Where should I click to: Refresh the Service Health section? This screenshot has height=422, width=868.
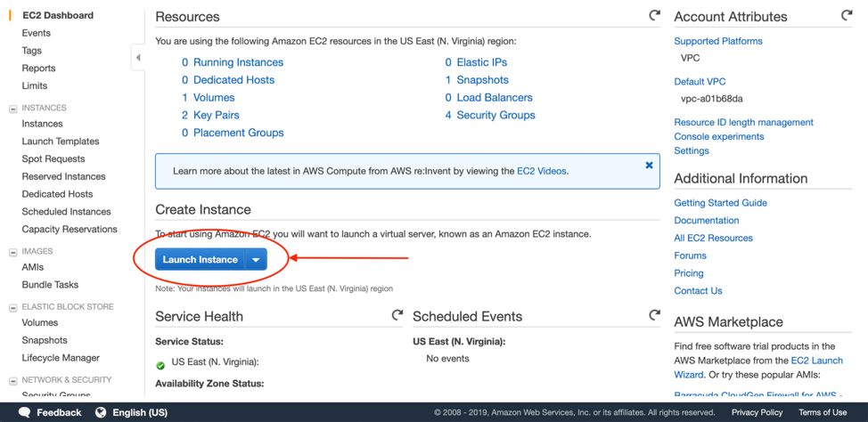coord(397,315)
